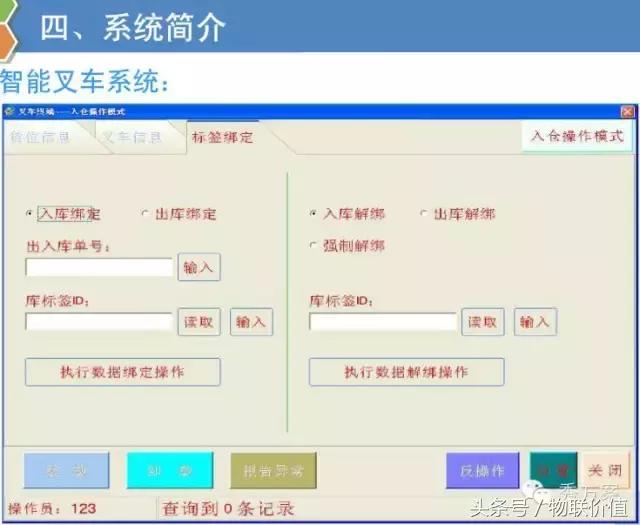Open the 叉车信息 tab

133,137
